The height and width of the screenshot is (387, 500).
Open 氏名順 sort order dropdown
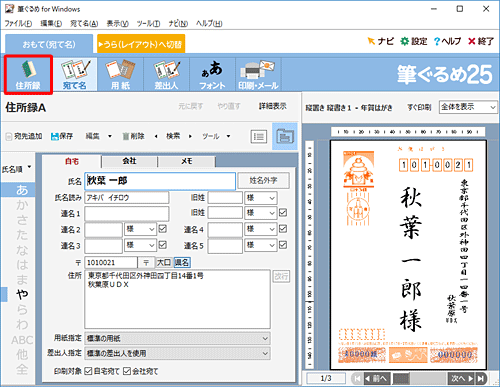coord(17,169)
